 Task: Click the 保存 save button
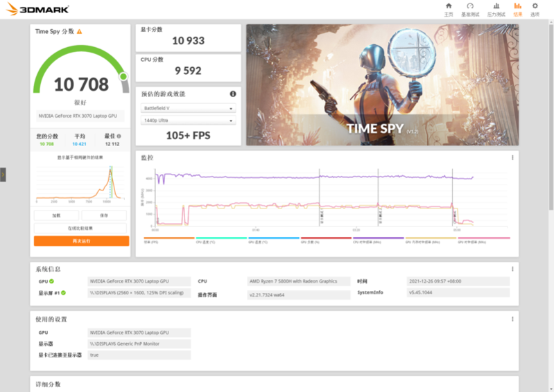(x=104, y=215)
